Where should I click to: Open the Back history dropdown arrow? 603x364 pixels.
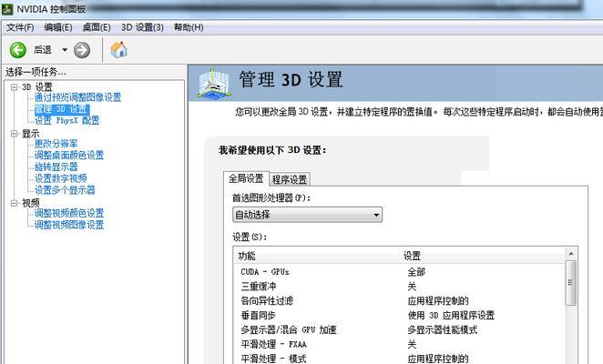point(65,50)
